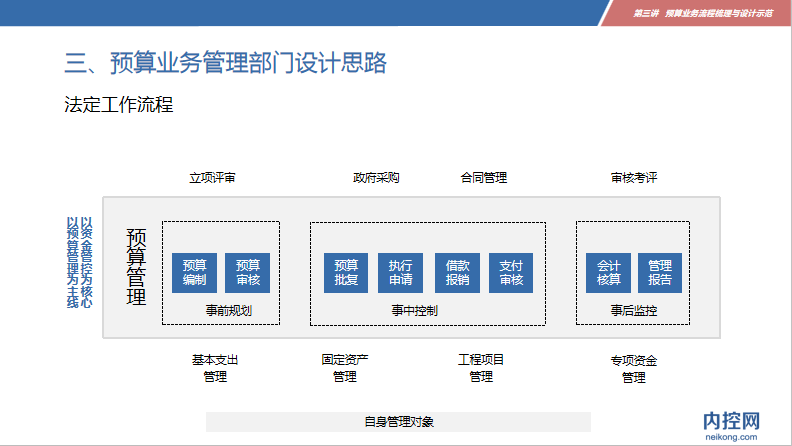Select the 执行申请 blue box
792x446 pixels.
click(401, 272)
